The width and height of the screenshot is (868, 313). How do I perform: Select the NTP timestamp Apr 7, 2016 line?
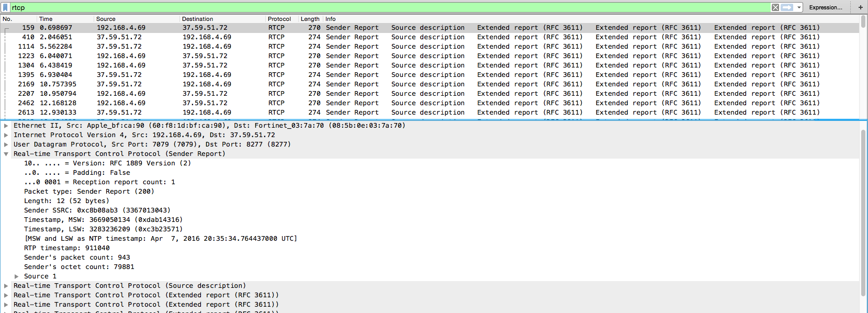coord(161,239)
